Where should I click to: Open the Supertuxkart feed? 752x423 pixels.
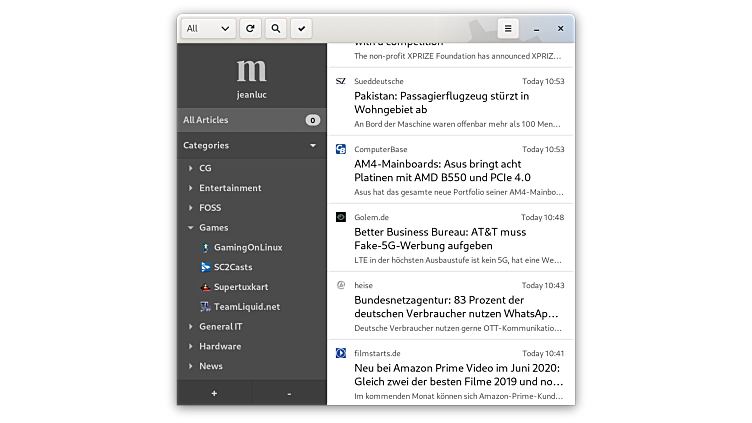coord(240,287)
